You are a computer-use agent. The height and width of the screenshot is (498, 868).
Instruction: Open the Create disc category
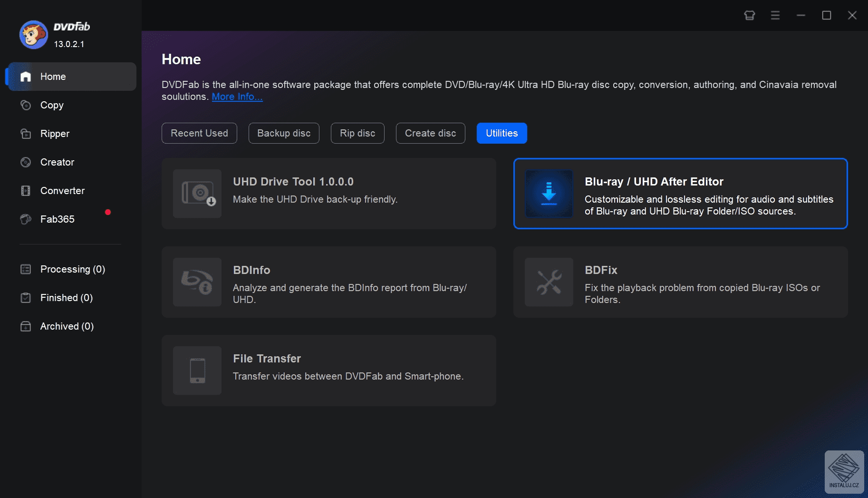pyautogui.click(x=430, y=133)
